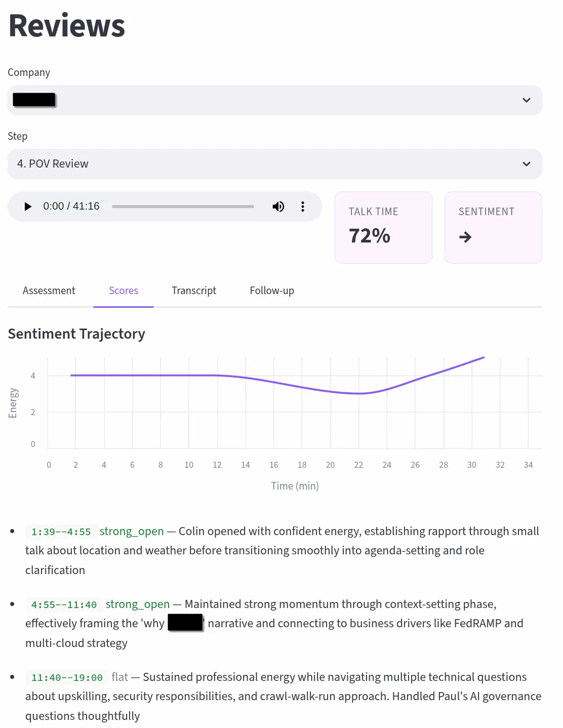Click the audio playback progress bar
This screenshot has height=728, width=563.
point(183,206)
